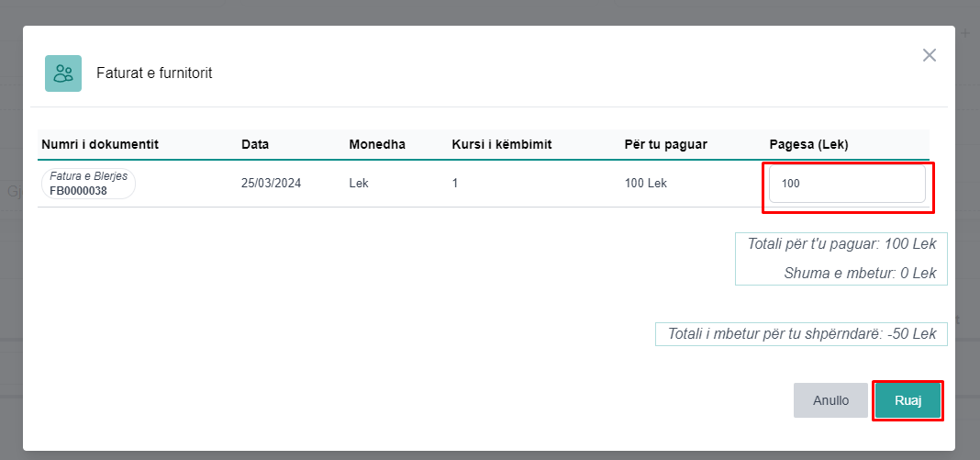This screenshot has width=980, height=460.
Task: Select the Lek currency cell in the row
Action: [359, 184]
